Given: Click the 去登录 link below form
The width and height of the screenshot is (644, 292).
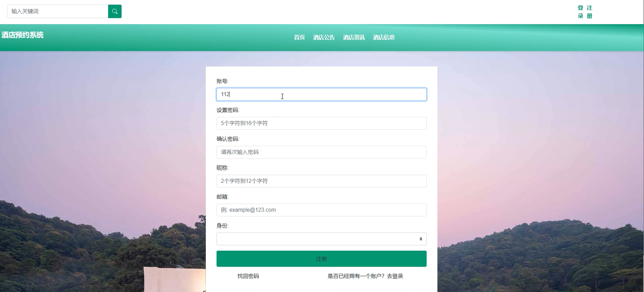Looking at the screenshot, I should pyautogui.click(x=395, y=276).
